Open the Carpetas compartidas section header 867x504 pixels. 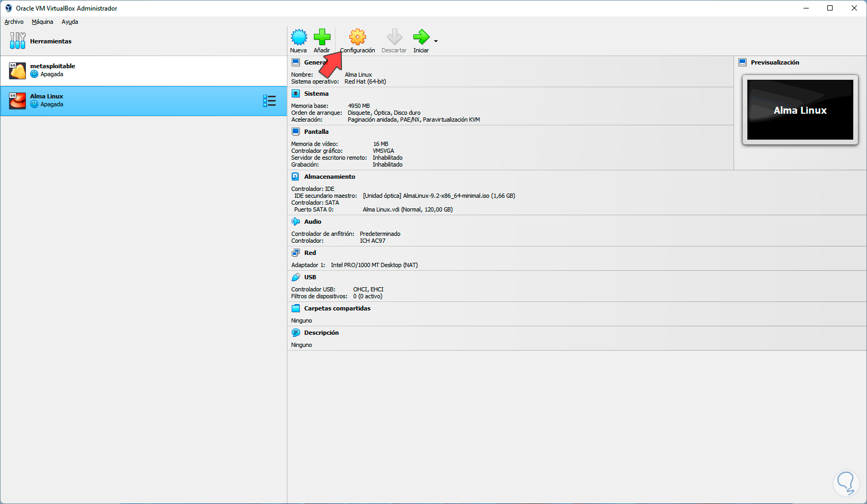click(x=337, y=308)
